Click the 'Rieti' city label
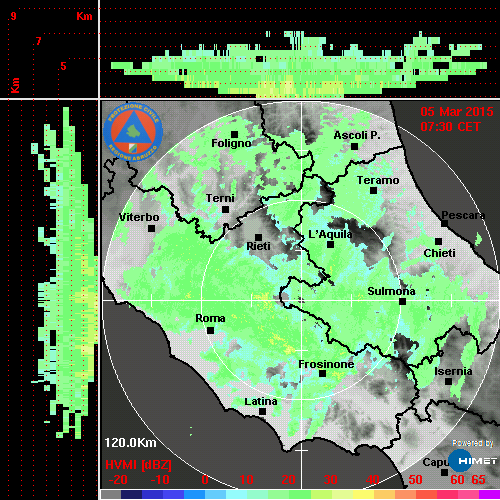This screenshot has width=500, height=500. coord(258,246)
